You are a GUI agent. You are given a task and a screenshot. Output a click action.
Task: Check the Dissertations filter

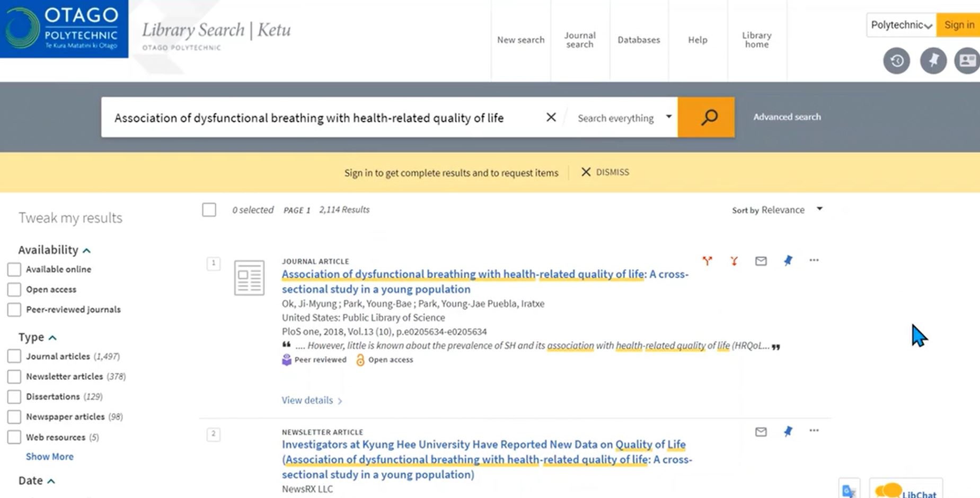tap(14, 396)
